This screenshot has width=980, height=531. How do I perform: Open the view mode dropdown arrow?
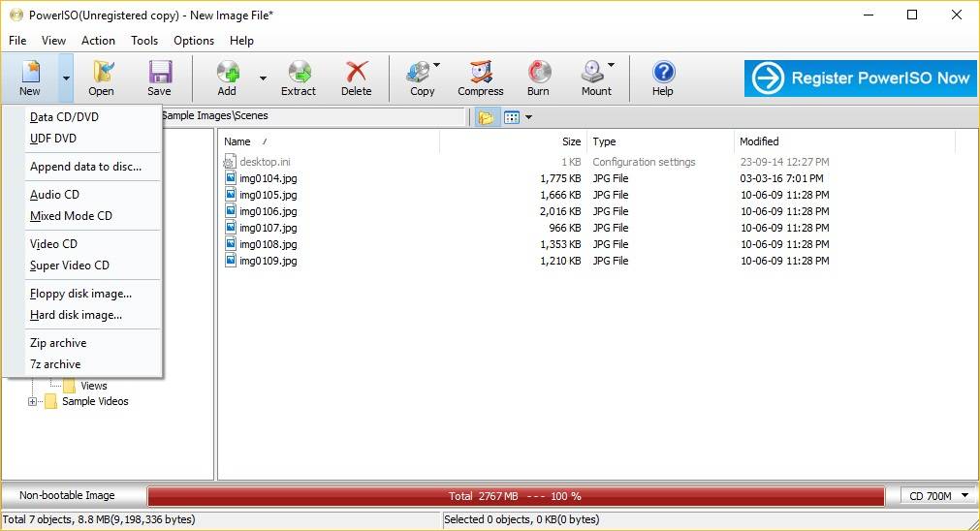coord(528,117)
